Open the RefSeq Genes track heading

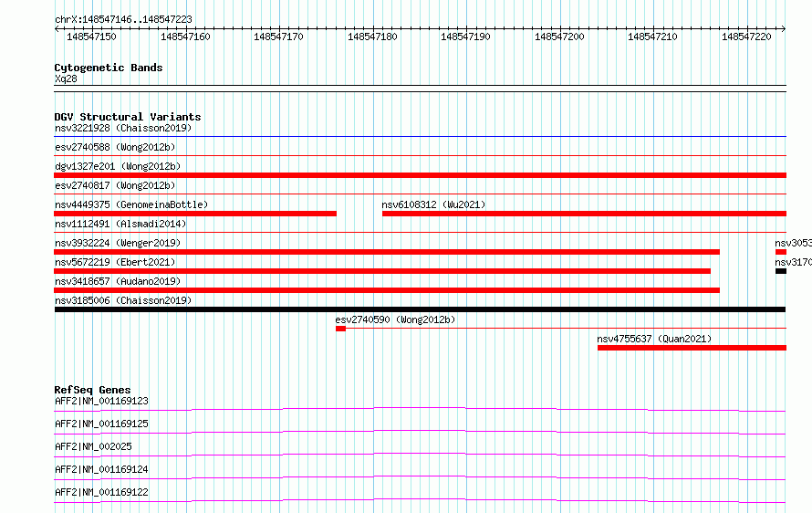click(92, 390)
